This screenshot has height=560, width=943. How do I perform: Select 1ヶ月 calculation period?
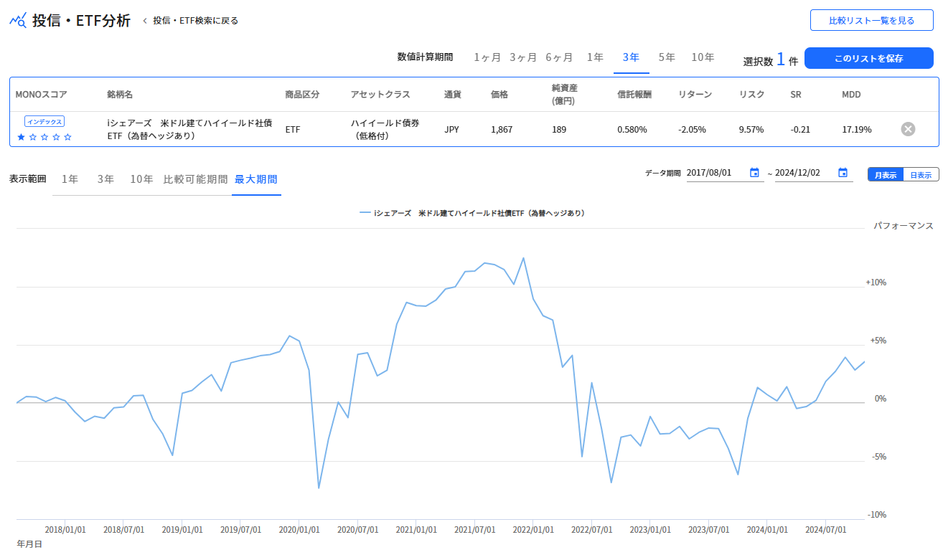(x=487, y=57)
